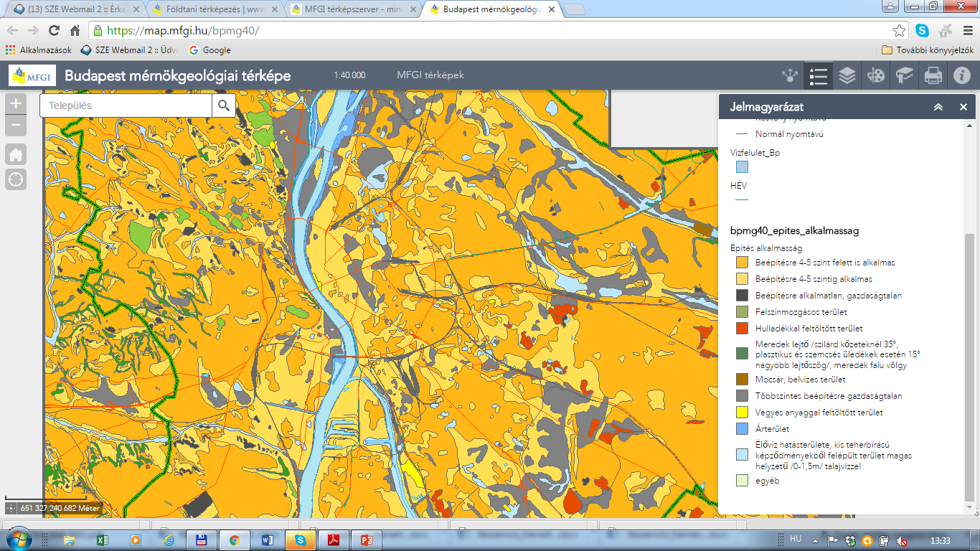
Task: Open browser home page
Action: coord(75,31)
